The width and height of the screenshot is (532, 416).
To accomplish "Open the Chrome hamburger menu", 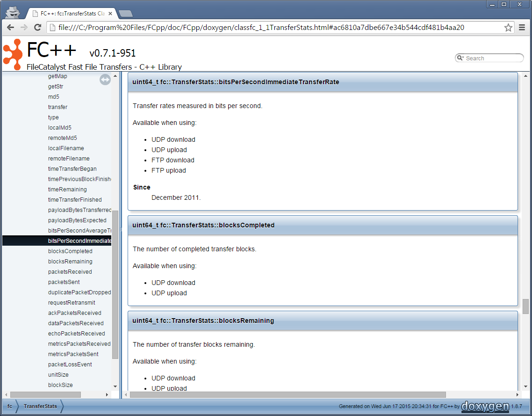I will click(x=522, y=28).
